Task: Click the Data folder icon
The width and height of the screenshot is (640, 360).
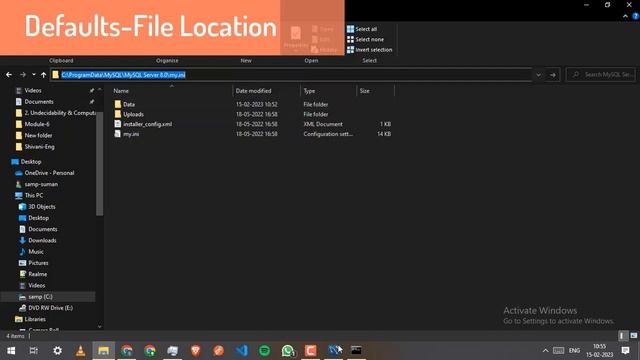Action: (118, 104)
